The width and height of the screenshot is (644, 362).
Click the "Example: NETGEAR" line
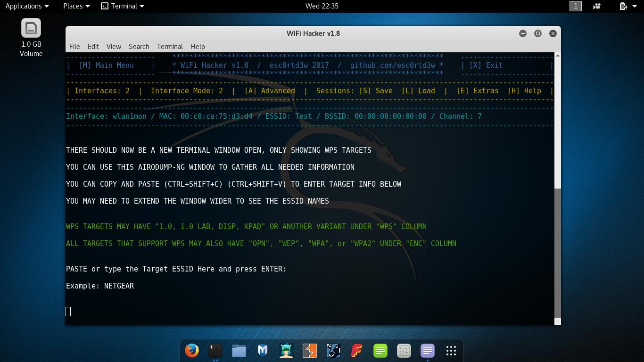pos(100,286)
